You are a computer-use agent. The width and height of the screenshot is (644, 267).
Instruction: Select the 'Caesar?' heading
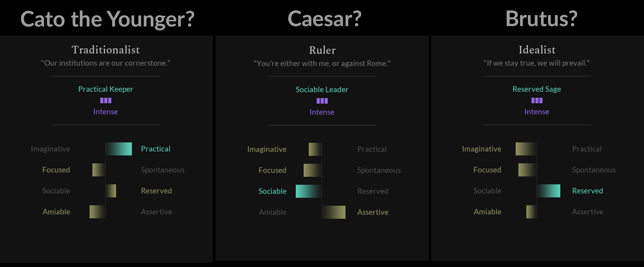click(x=325, y=19)
